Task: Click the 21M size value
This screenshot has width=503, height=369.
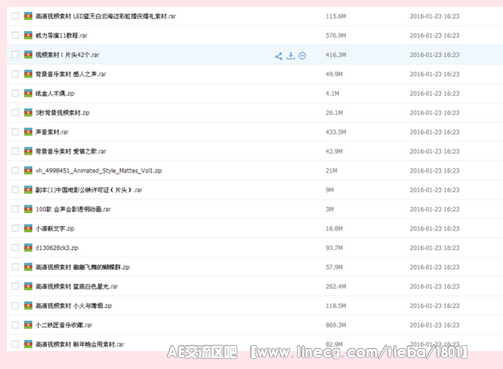Action: pyautogui.click(x=331, y=171)
